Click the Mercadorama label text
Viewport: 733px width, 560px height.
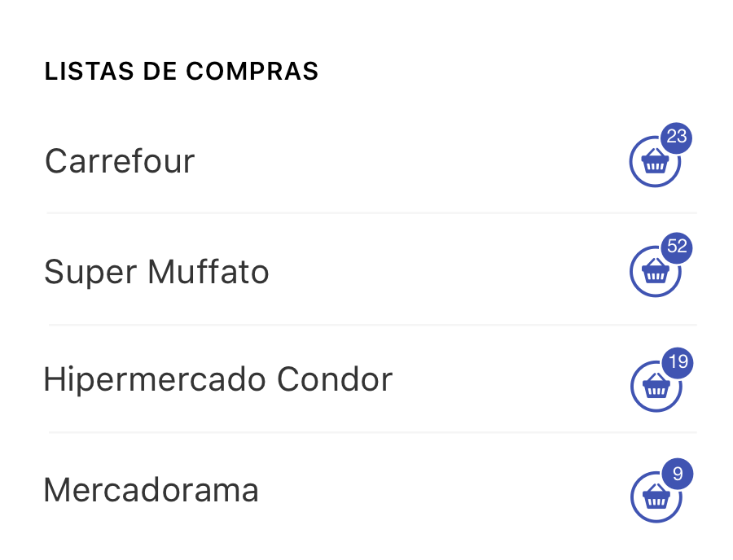click(151, 490)
